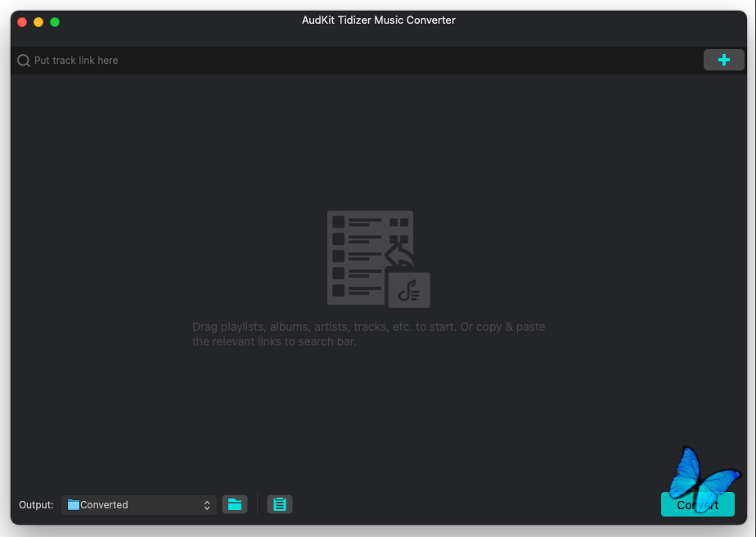Screen dimensions: 756x537
Task: Click the AudKit Tidizer Music Converter title
Action: (x=378, y=20)
